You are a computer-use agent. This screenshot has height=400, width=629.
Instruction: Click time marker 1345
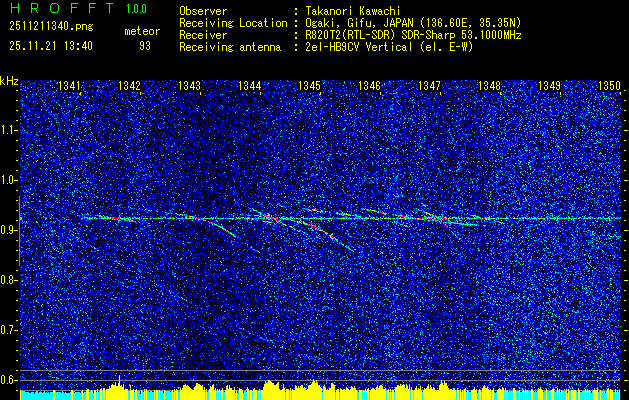[310, 86]
